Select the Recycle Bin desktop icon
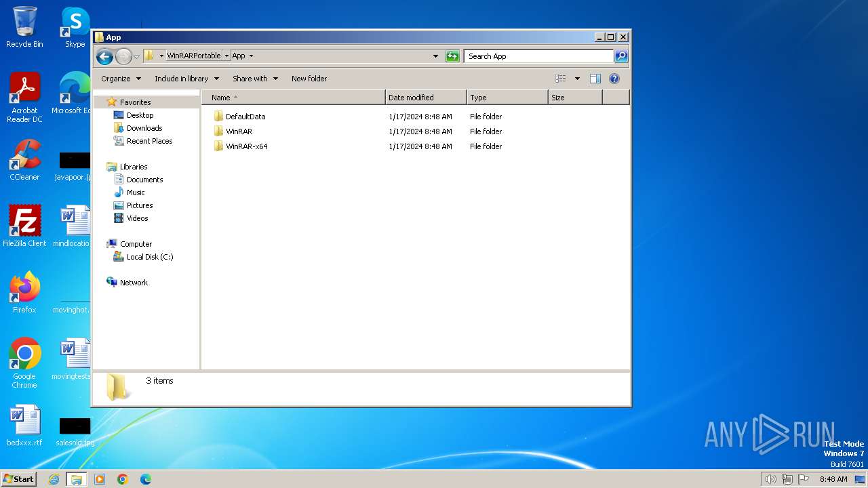 click(x=24, y=28)
